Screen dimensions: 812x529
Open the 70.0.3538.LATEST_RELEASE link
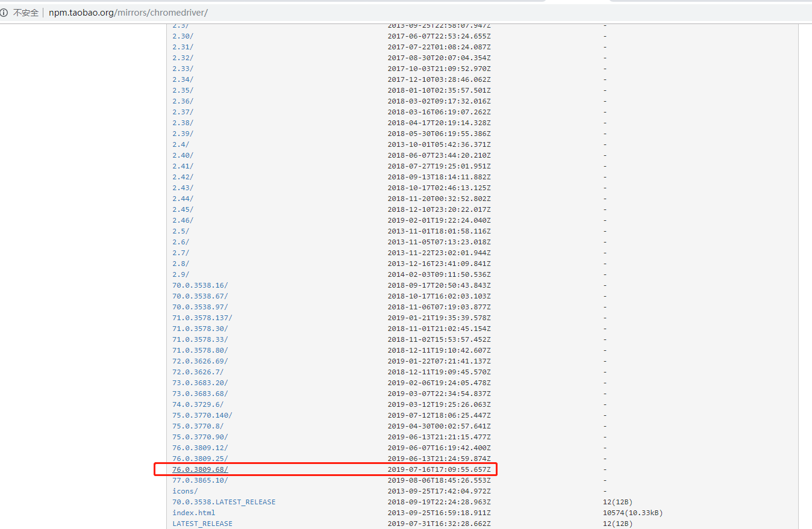pyautogui.click(x=224, y=501)
